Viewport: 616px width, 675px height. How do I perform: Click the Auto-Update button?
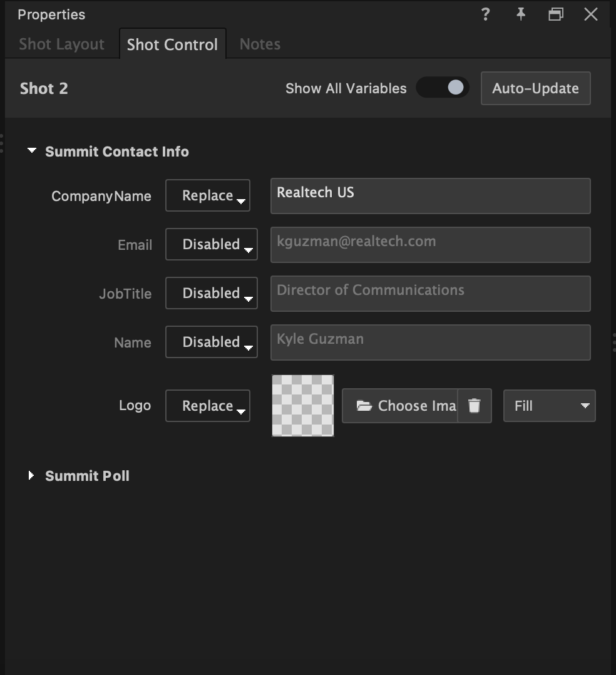[535, 88]
